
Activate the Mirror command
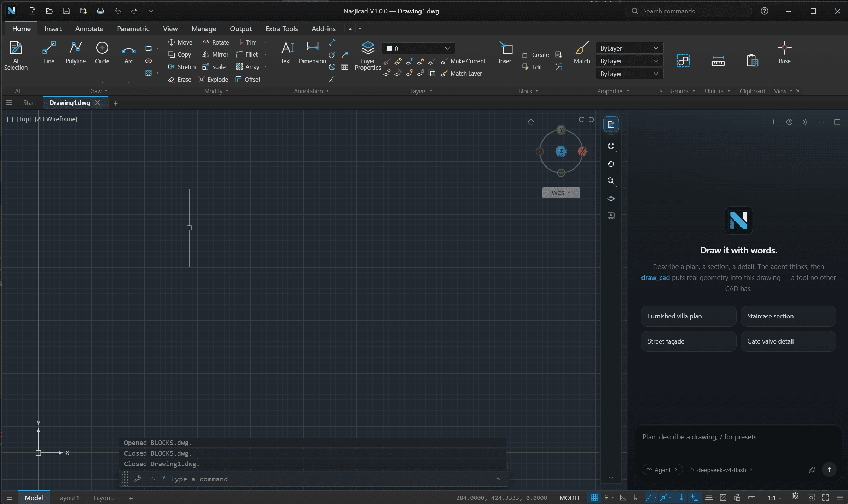(215, 54)
